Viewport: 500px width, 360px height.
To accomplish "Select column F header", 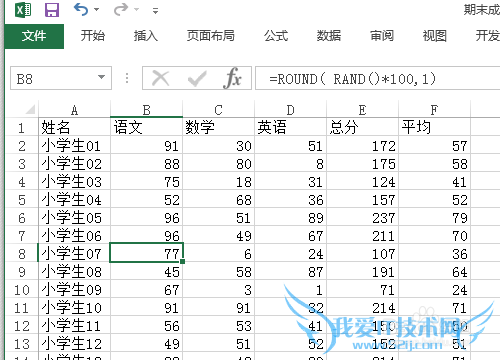I will [x=434, y=110].
